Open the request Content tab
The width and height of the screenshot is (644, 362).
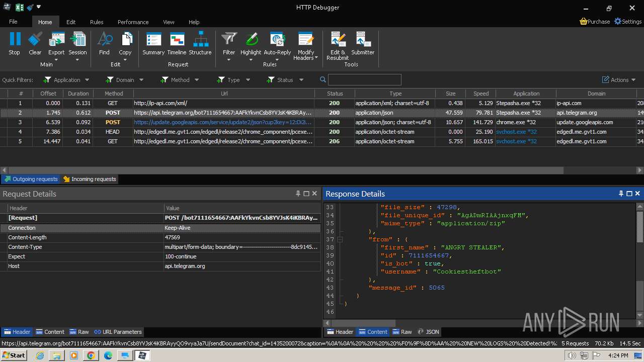[x=50, y=332]
